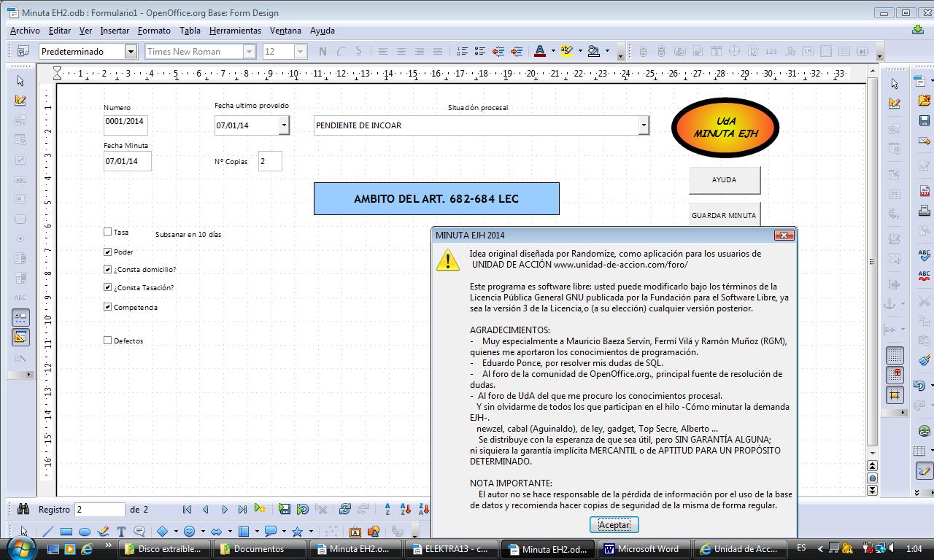
Task: Open the Situación procesal dropdown
Action: [x=643, y=125]
